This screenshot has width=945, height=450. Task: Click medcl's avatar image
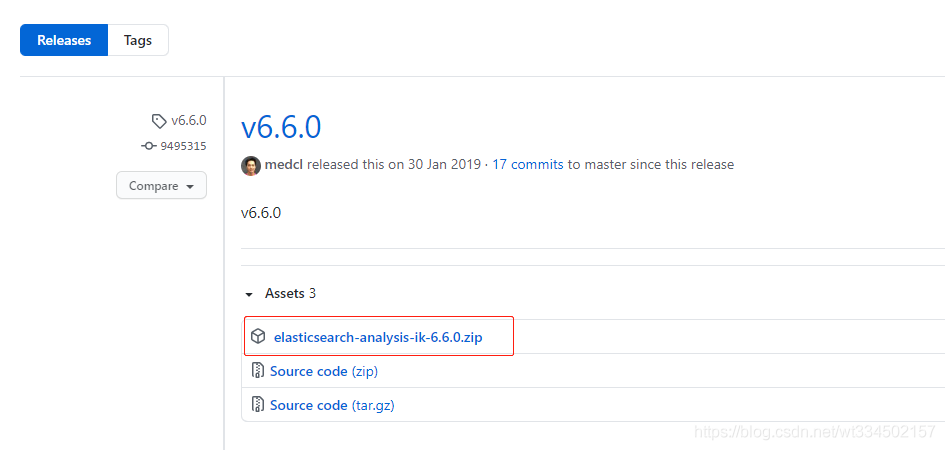pyautogui.click(x=251, y=165)
